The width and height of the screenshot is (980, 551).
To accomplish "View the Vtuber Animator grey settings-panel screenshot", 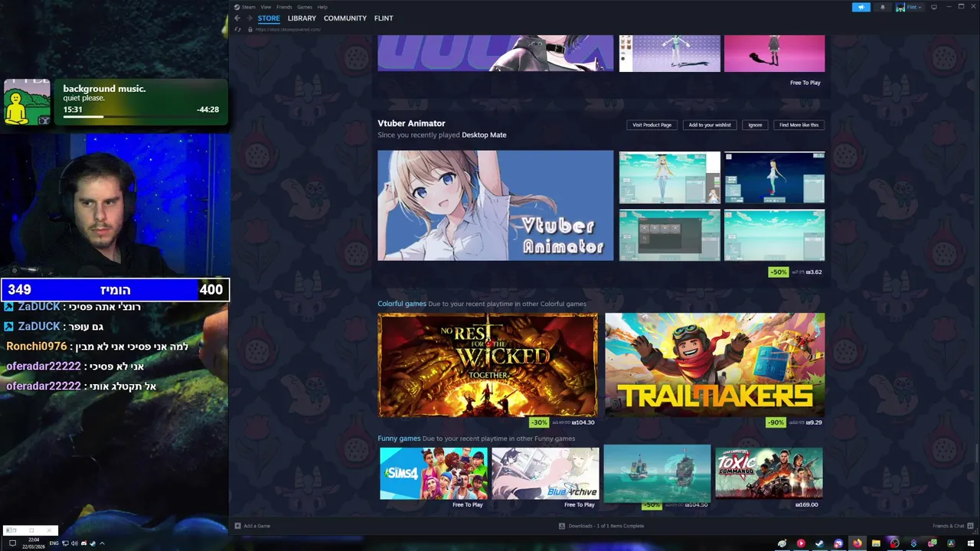I will [670, 236].
